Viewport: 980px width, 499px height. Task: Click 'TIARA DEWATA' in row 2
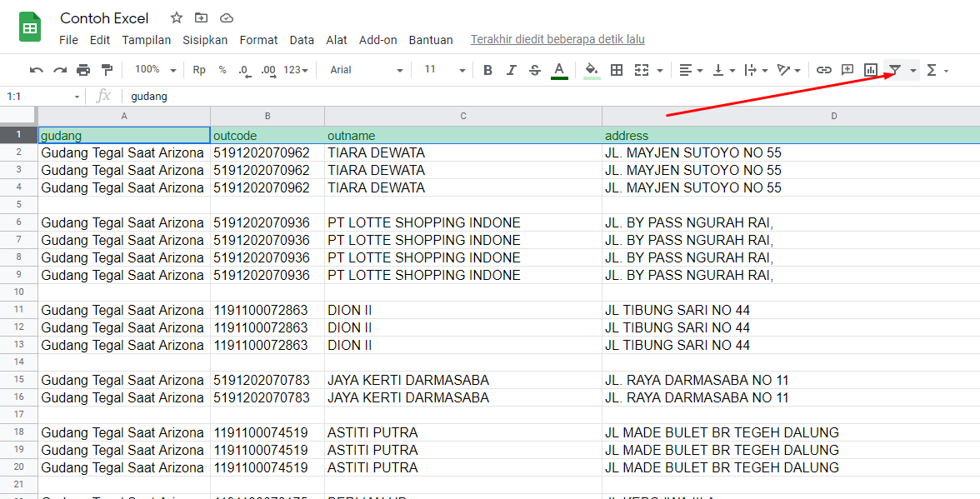click(x=377, y=153)
